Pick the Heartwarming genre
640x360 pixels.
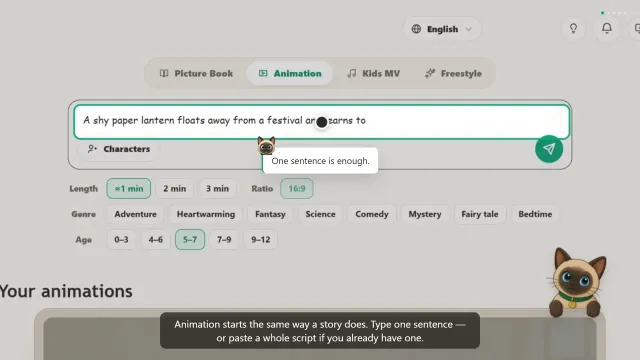coord(206,214)
